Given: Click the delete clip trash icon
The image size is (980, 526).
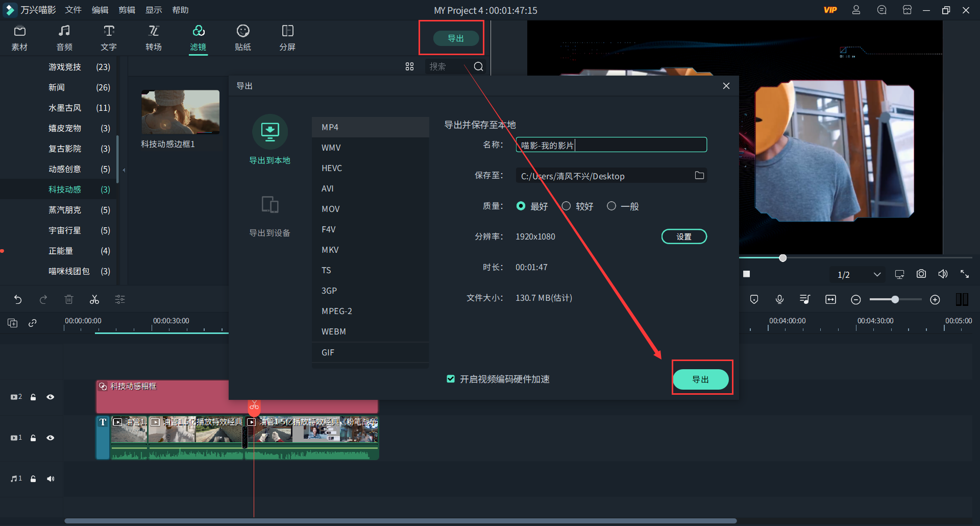Looking at the screenshot, I should coord(69,299).
